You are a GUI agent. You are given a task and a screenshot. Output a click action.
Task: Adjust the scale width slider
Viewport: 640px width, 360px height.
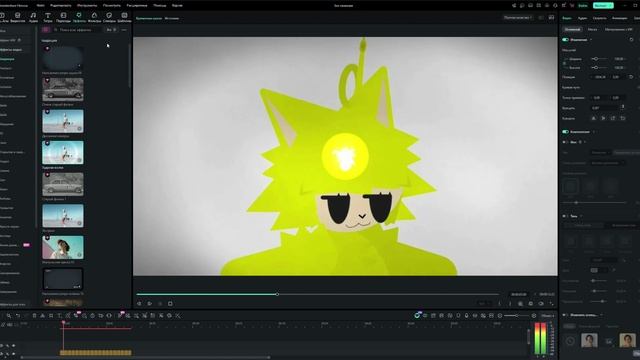(x=599, y=59)
